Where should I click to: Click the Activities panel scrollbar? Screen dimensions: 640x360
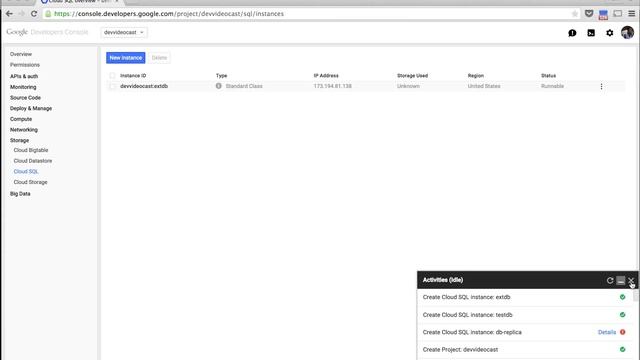636,296
